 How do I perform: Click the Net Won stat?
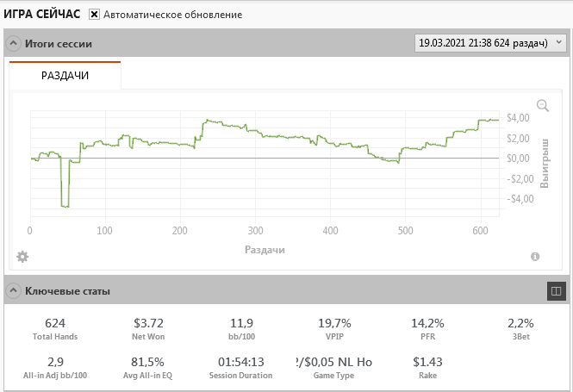(x=147, y=323)
